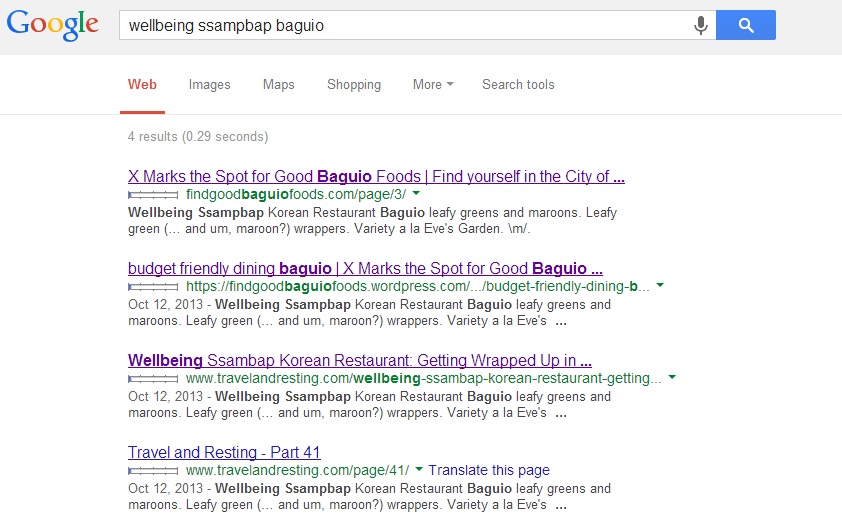Go to the Shopping tab
The image size is (842, 528).
point(353,85)
